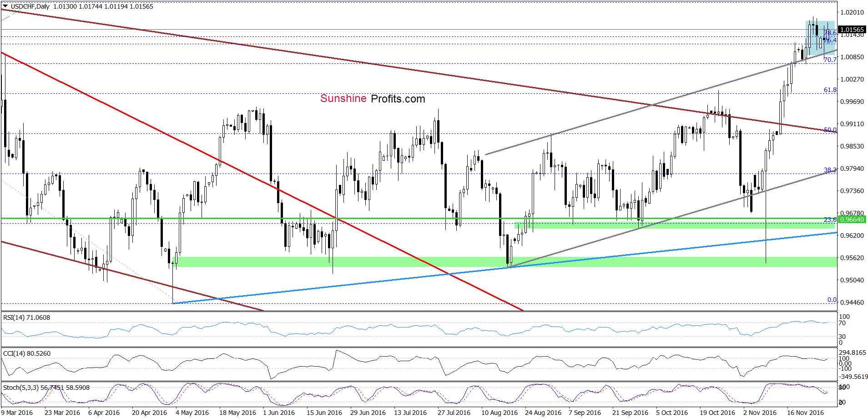Click the USDCHF,Daily chart title
Viewport: 868px width, 419px height.
point(30,6)
